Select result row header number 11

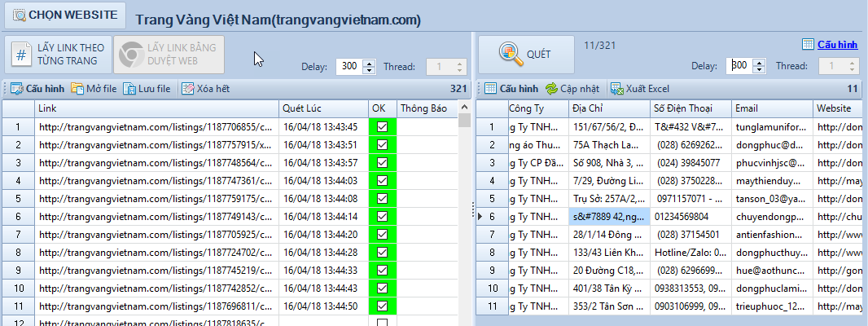pyautogui.click(x=492, y=306)
